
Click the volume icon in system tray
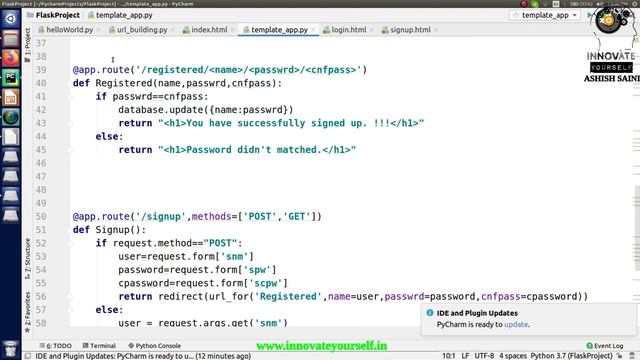click(x=600, y=4)
